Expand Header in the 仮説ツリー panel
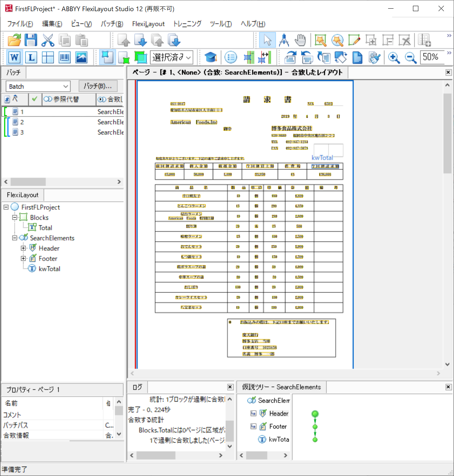The image size is (454, 476). 253,413
